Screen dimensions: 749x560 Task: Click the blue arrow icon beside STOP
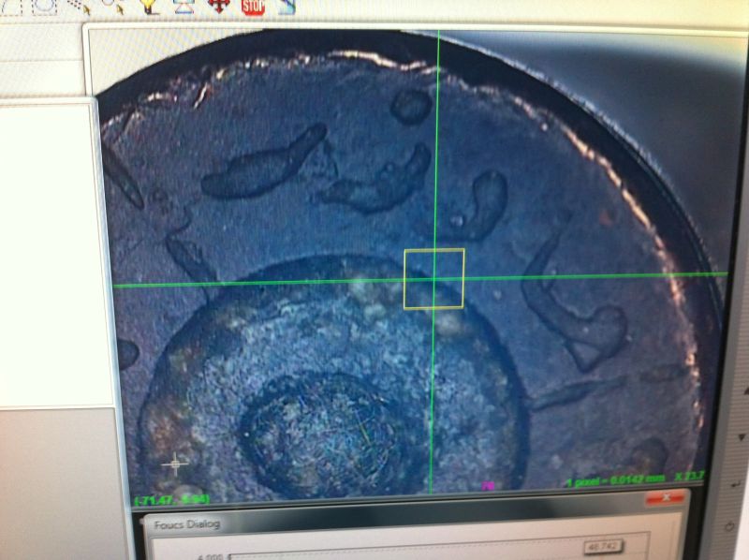(x=286, y=6)
